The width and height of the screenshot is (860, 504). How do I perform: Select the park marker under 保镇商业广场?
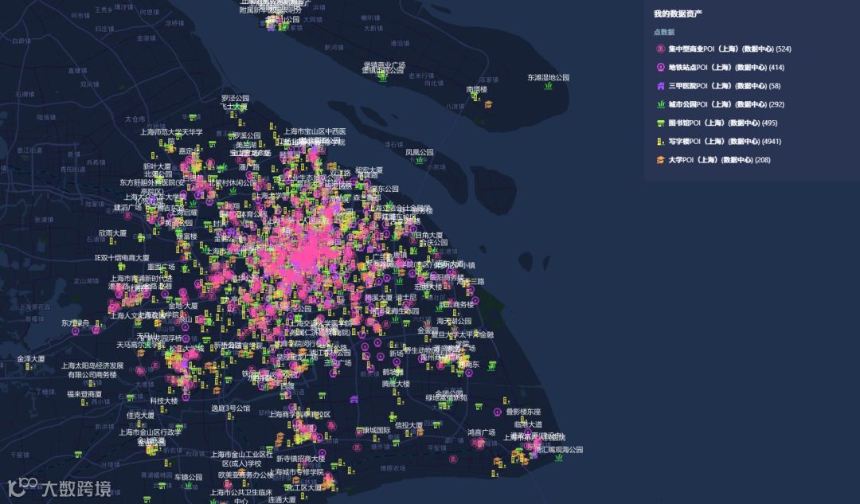[383, 77]
